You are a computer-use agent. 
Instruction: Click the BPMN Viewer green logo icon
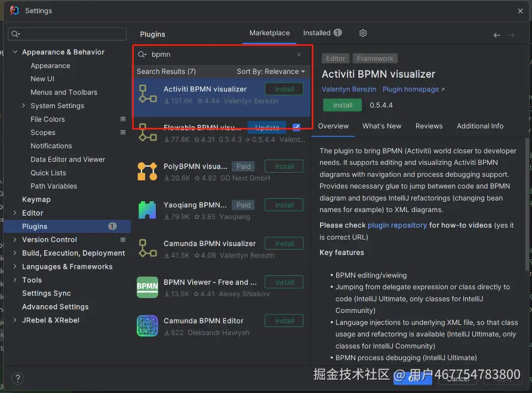tap(147, 287)
